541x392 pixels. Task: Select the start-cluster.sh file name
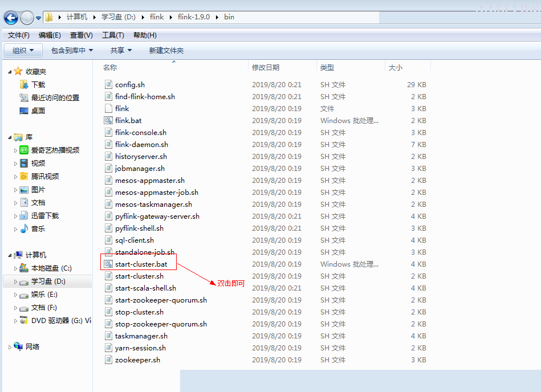(x=140, y=276)
